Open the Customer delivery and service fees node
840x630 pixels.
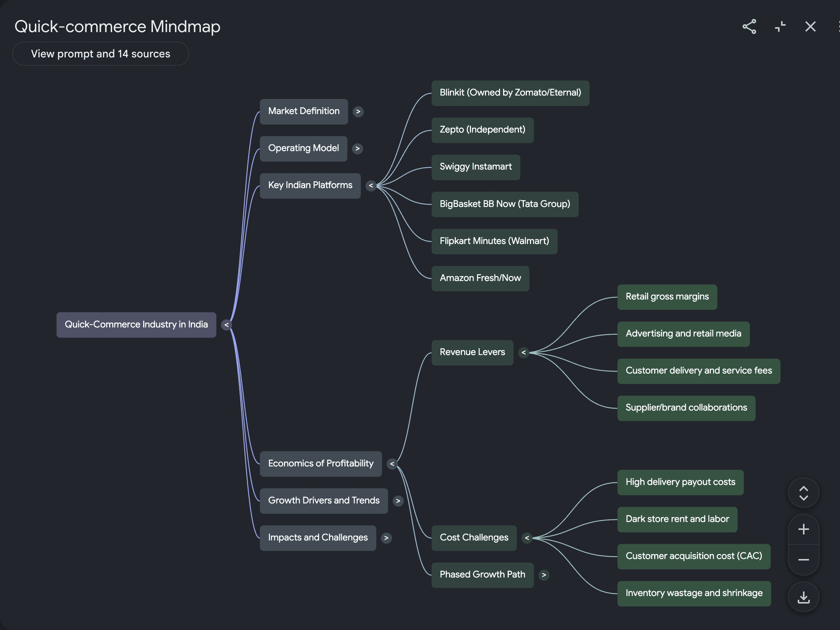pos(699,371)
